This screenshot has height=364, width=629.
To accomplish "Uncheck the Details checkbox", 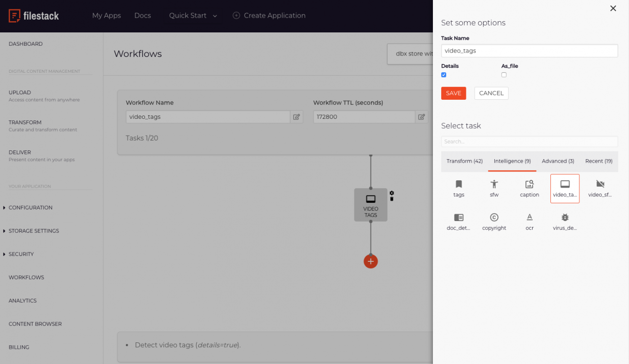I will [443, 75].
